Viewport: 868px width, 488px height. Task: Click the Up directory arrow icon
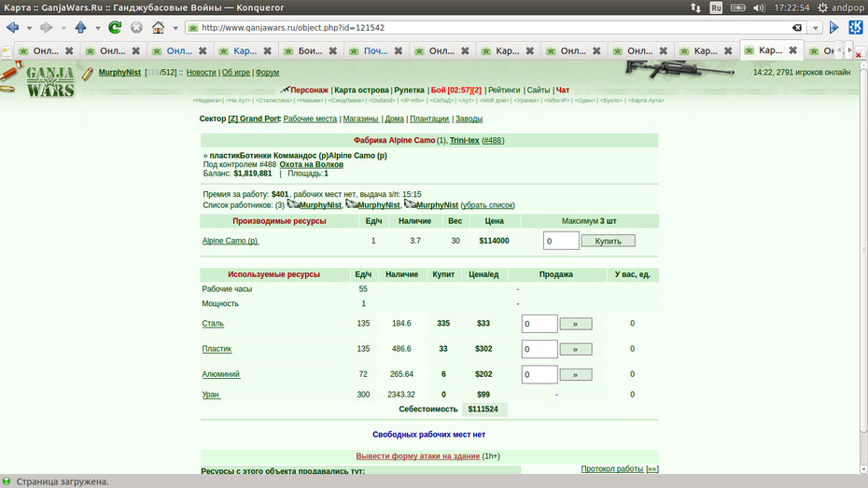click(x=81, y=27)
